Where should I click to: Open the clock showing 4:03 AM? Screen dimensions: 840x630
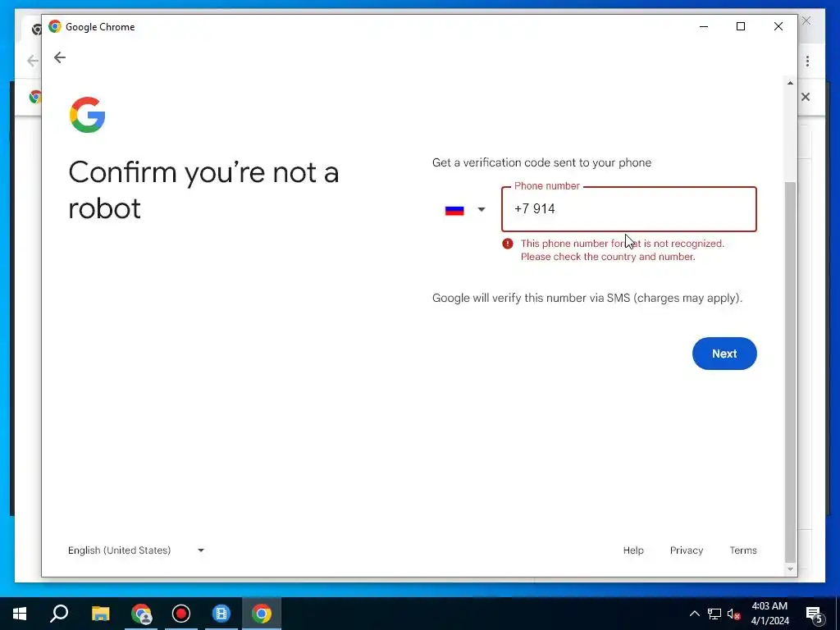pyautogui.click(x=769, y=614)
